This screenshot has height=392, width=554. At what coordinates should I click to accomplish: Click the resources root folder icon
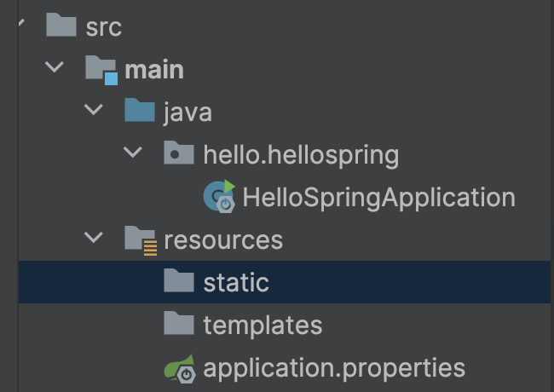coord(140,239)
